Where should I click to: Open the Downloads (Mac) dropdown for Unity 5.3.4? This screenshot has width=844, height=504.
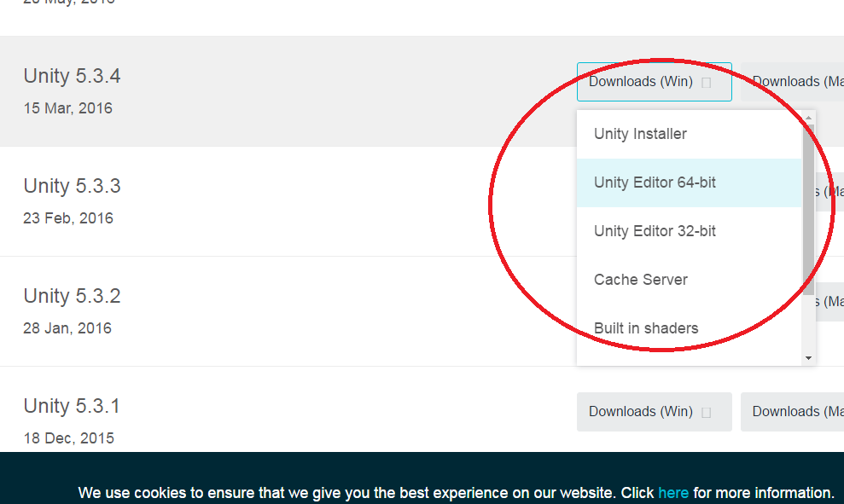pos(792,82)
